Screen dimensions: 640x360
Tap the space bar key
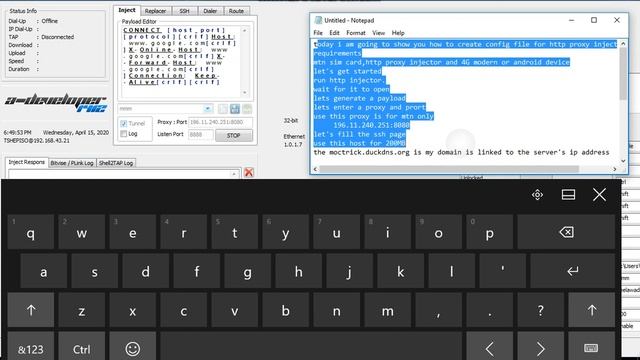click(x=311, y=348)
